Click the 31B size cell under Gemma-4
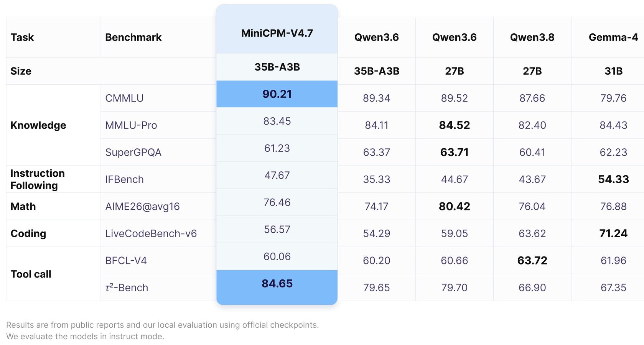Image resolution: width=644 pixels, height=345 pixels. [613, 71]
